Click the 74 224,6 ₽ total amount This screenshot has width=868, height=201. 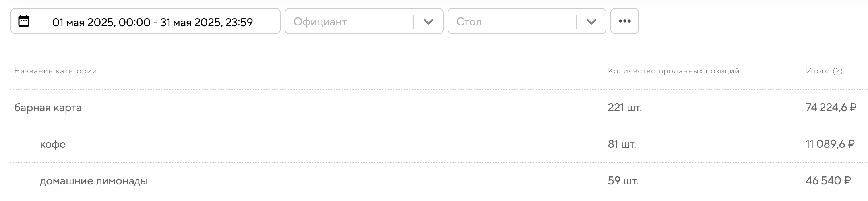point(831,108)
